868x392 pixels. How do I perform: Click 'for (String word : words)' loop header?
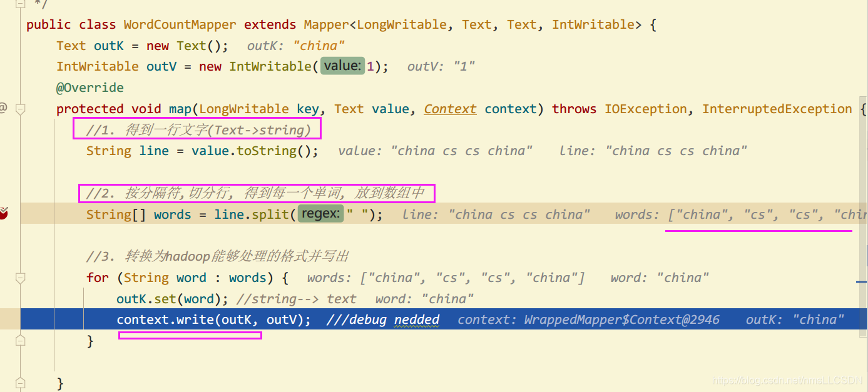pyautogui.click(x=180, y=278)
